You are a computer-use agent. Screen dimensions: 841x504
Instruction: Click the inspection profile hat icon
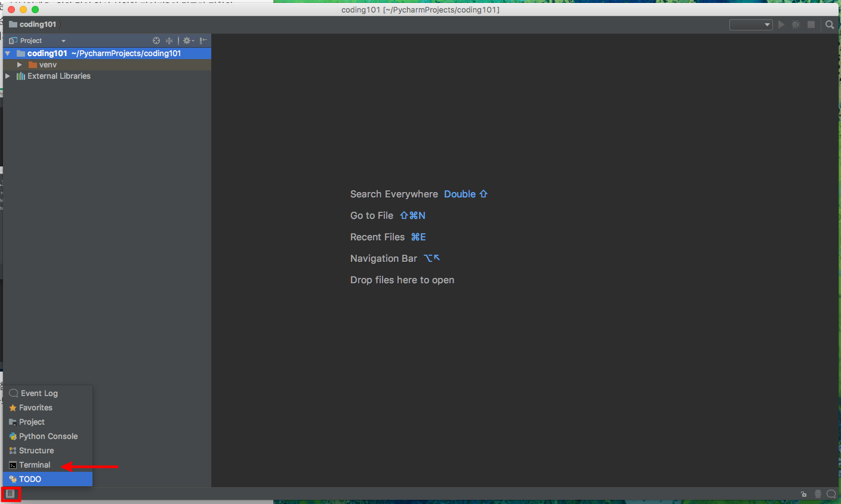pyautogui.click(x=818, y=494)
